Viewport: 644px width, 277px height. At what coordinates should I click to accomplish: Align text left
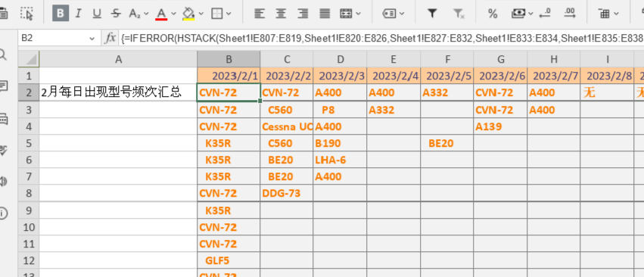[x=259, y=14]
